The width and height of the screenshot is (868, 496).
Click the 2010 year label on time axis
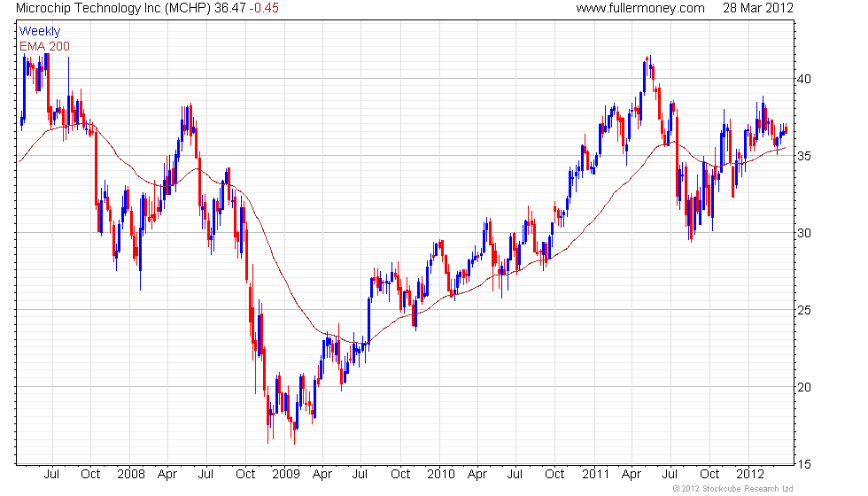(441, 475)
